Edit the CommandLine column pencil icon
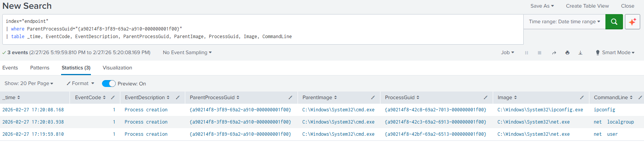The height and width of the screenshot is (143, 644). [x=640, y=98]
